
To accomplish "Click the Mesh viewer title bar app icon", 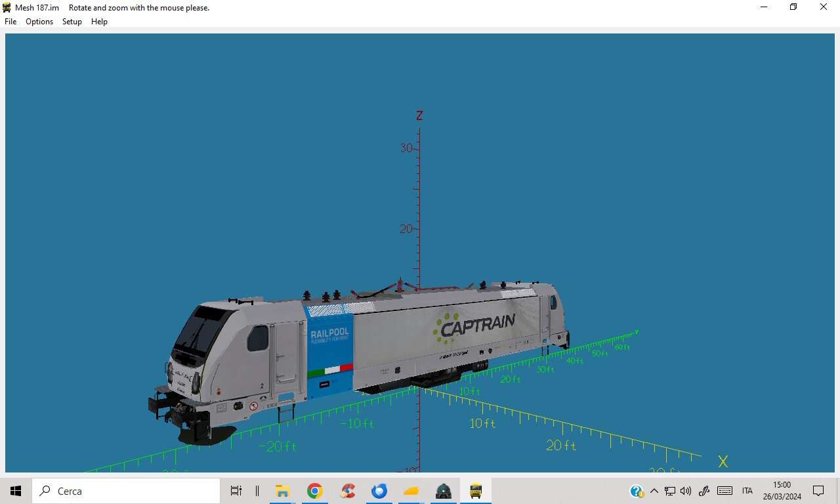I will [x=7, y=7].
